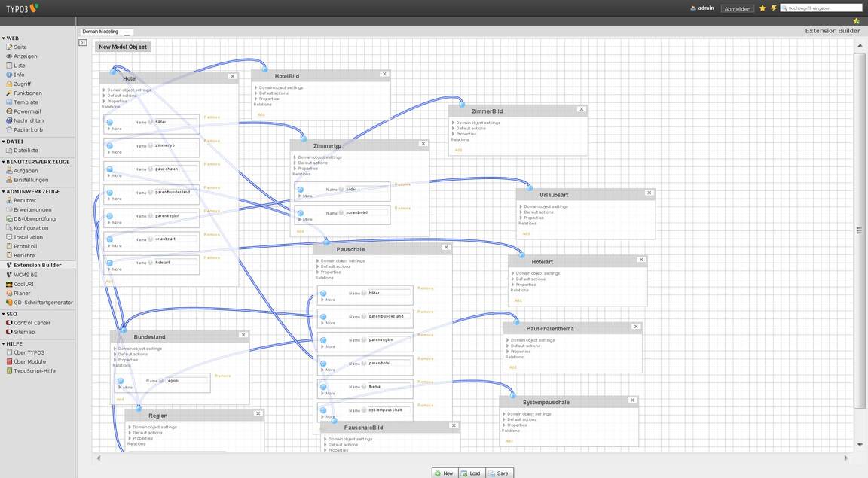The height and width of the screenshot is (478, 868).
Task: Select the Domain Modelling tab
Action: coord(100,32)
